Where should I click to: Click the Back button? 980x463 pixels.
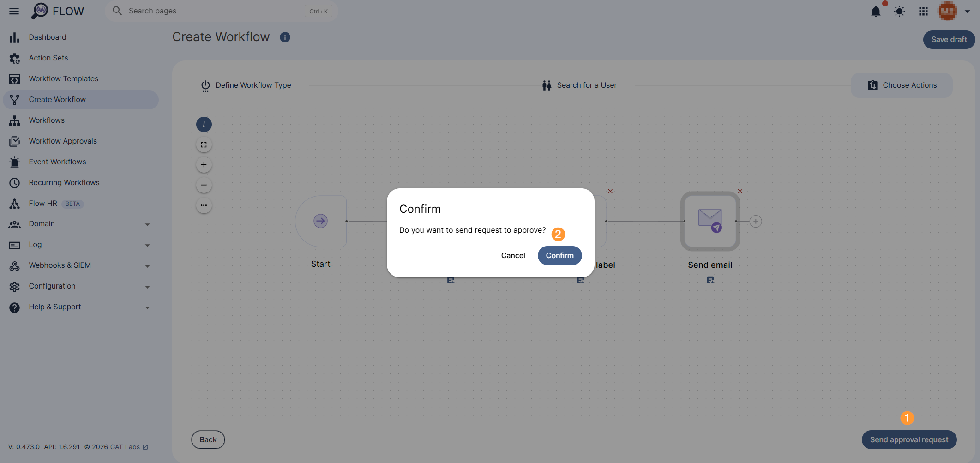click(208, 440)
